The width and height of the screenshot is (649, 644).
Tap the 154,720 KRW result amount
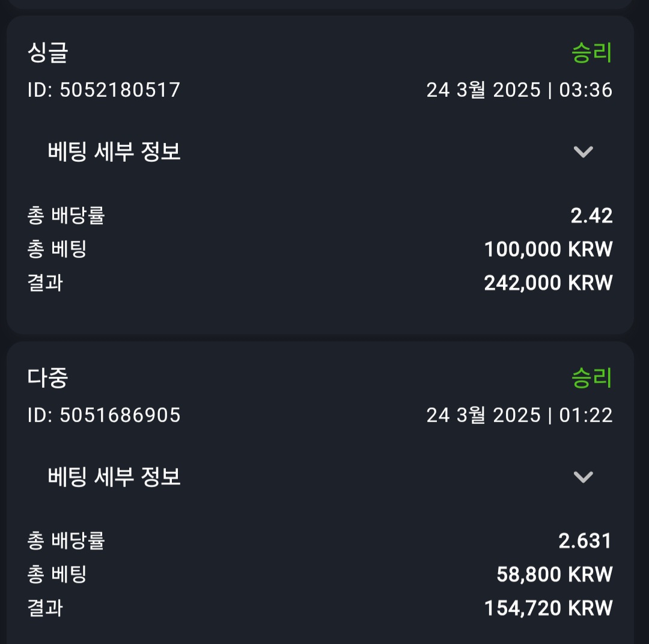548,608
